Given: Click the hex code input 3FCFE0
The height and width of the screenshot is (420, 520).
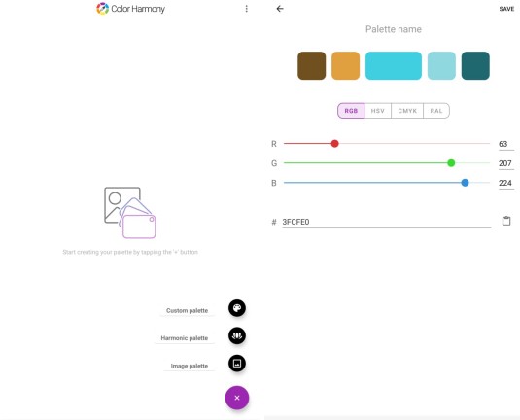Looking at the screenshot, I should point(386,222).
